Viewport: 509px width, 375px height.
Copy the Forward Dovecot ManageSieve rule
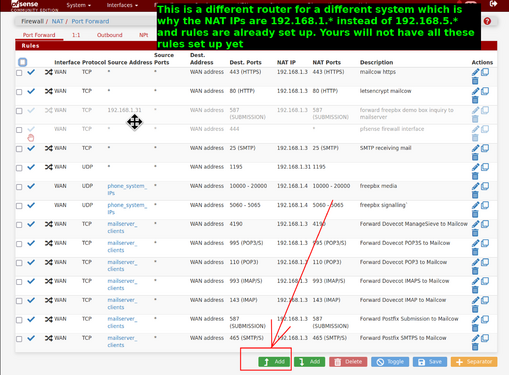485,224
